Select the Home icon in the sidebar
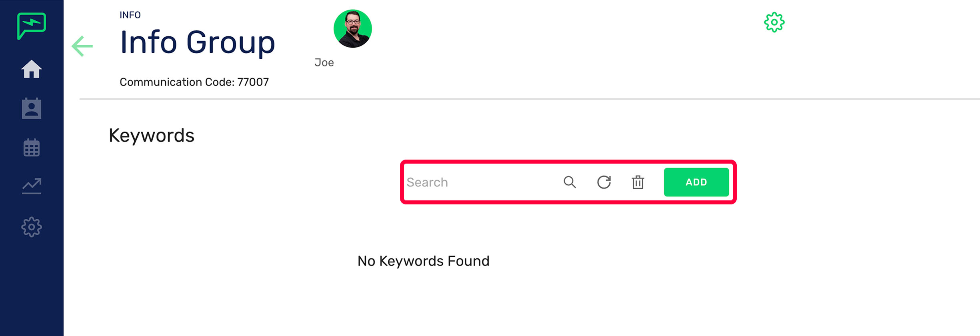The width and height of the screenshot is (980, 336). [31, 69]
